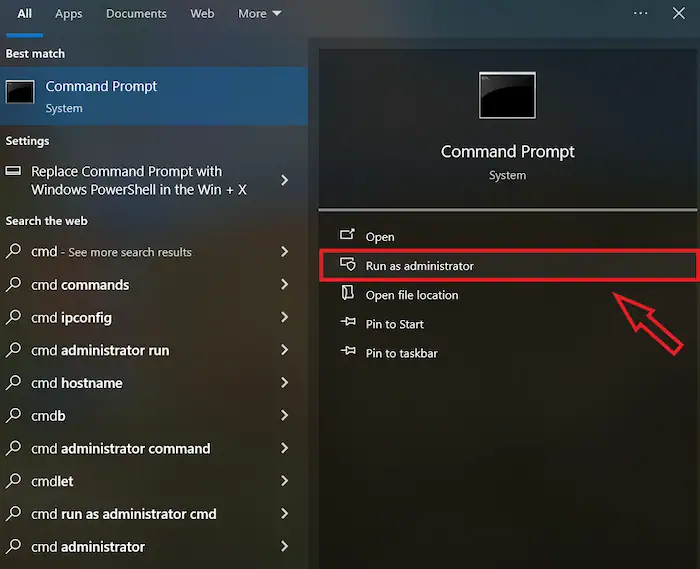Screen dimensions: 700x569
Task: Select the Web search tab
Action: [x=202, y=14]
